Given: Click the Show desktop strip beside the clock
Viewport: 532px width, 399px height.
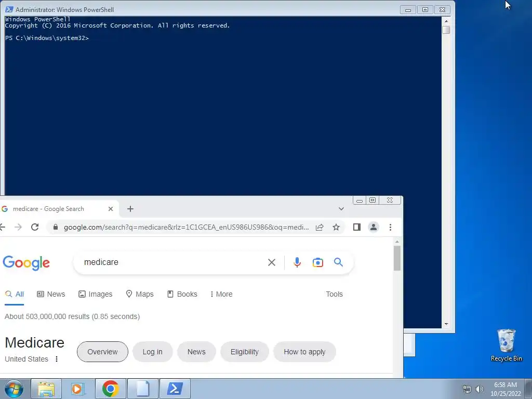Looking at the screenshot, I should tap(528, 389).
